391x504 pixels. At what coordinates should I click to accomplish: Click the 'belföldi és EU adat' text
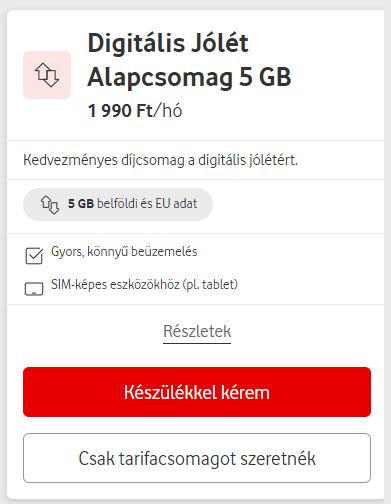tap(147, 204)
